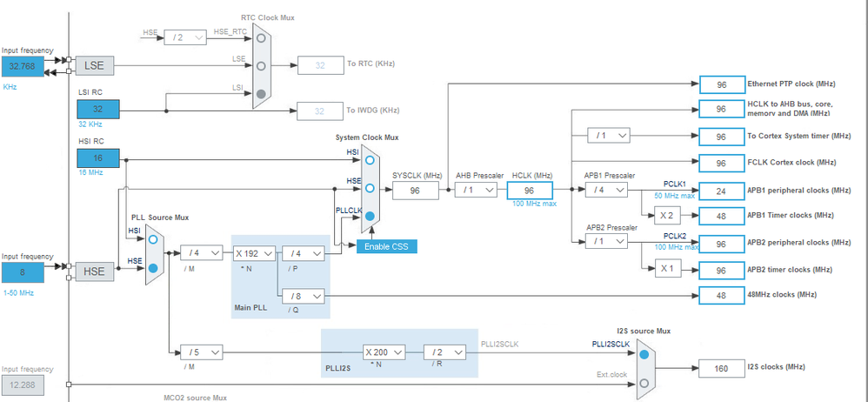Screen dimensions: 868x402
Task: Click the X 1 APB2 timer multiplier box
Action: point(666,269)
